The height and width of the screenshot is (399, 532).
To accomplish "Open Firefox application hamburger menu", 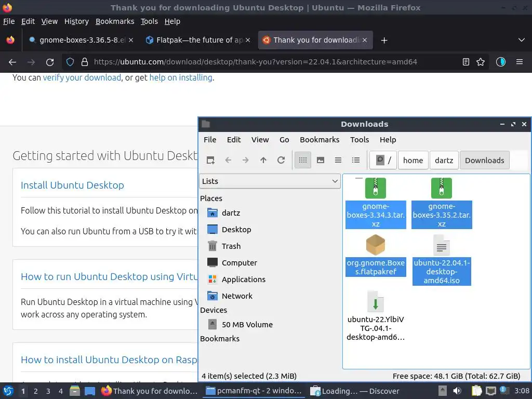I will [x=519, y=62].
